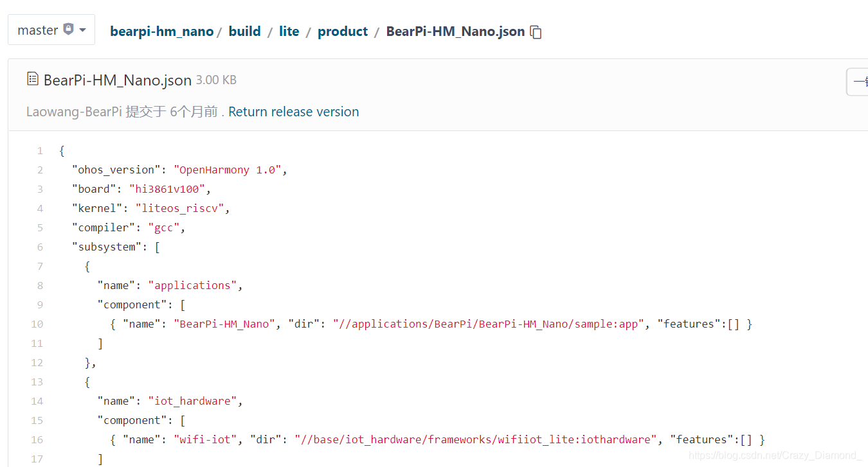Copy file path icon after BearPi-HM_Nano.json

(536, 32)
